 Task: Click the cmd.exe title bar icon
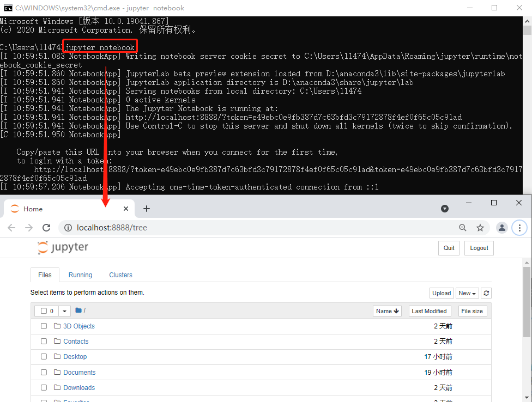[x=8, y=8]
